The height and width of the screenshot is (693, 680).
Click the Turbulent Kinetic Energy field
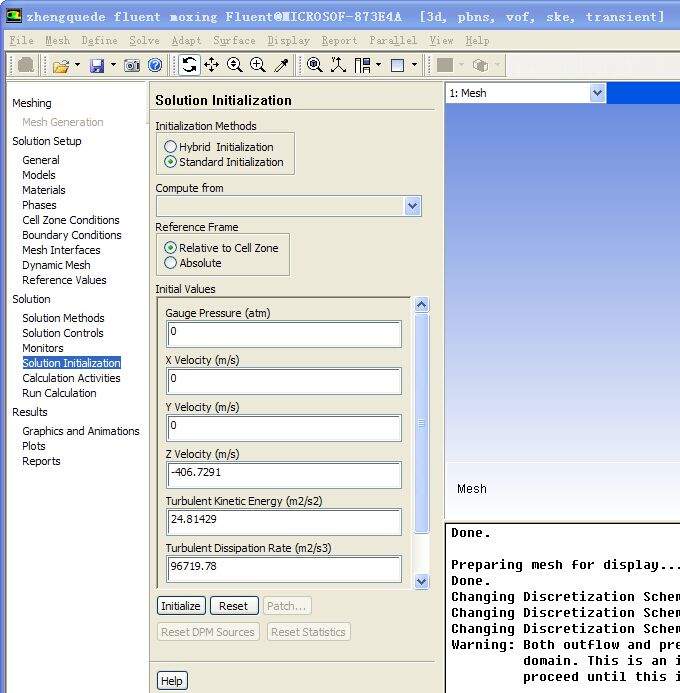(x=284, y=522)
